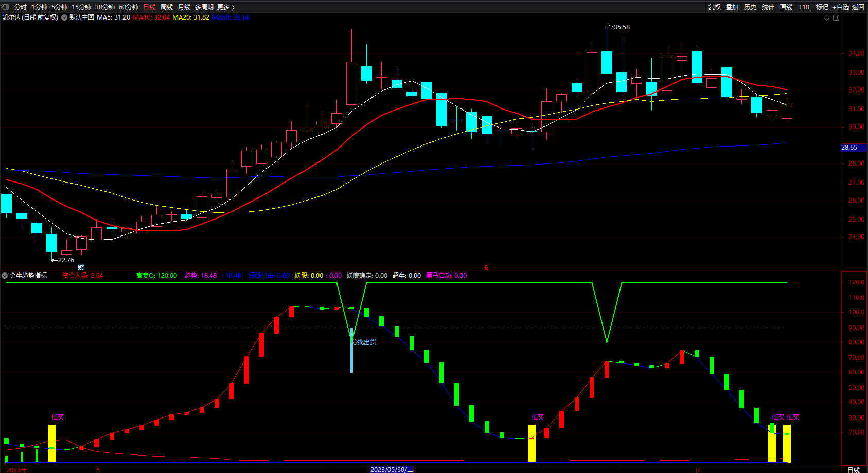Click the first 低买 signal label at left
Viewport: 868px width, 473px height.
coord(58,417)
